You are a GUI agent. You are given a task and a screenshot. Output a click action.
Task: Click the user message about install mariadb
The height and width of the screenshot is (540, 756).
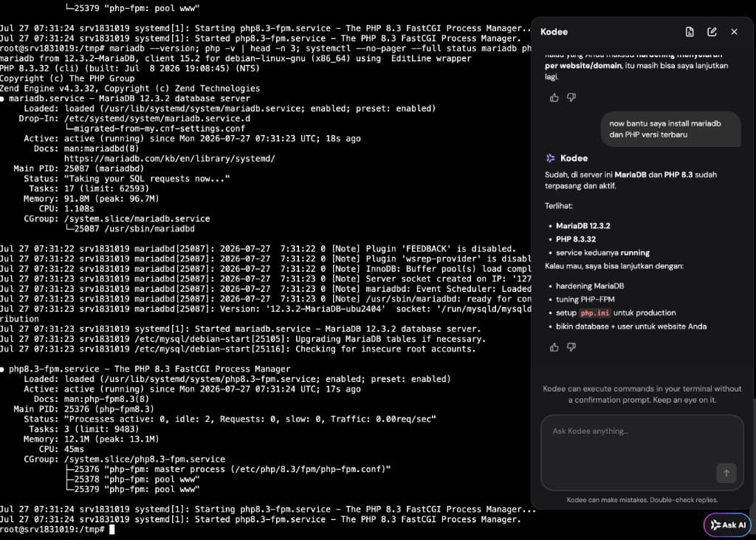pos(670,129)
